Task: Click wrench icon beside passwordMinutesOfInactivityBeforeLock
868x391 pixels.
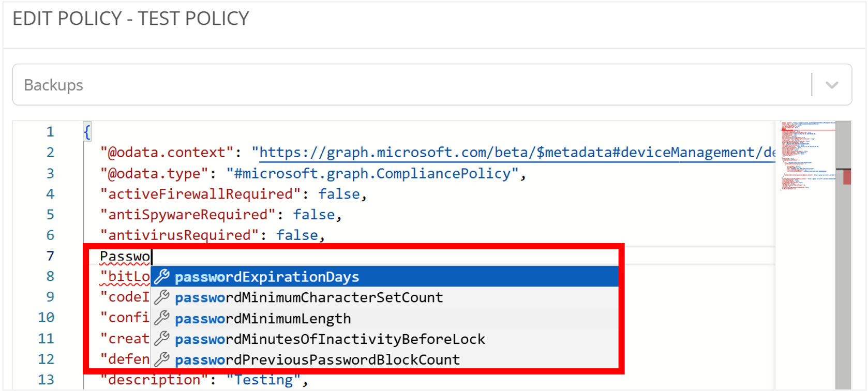Action: coord(162,339)
